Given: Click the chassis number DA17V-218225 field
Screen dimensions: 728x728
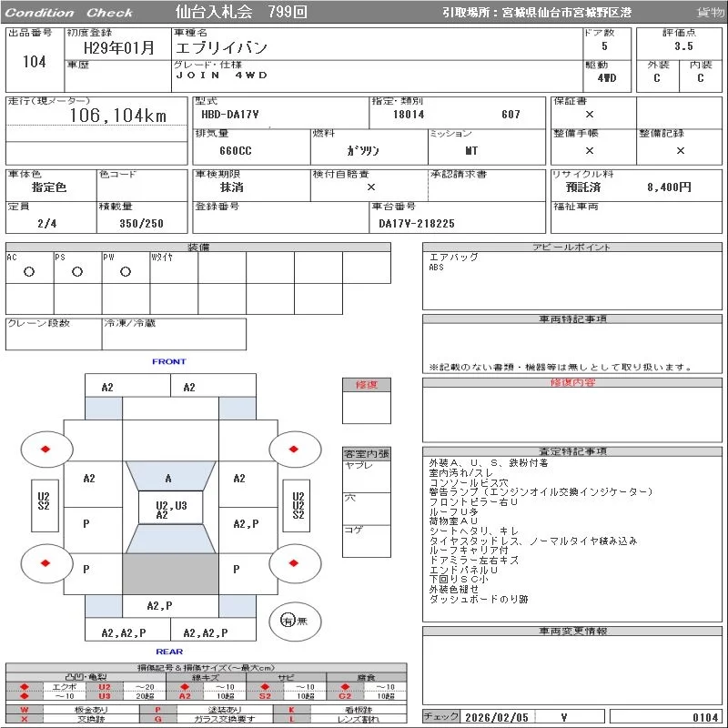Looking at the screenshot, I should coord(417,223).
